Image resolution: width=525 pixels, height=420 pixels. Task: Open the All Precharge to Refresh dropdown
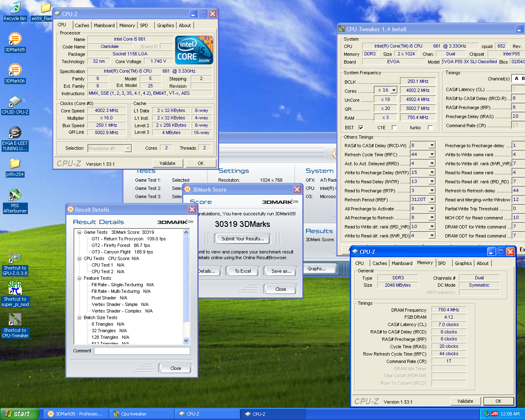point(432,217)
